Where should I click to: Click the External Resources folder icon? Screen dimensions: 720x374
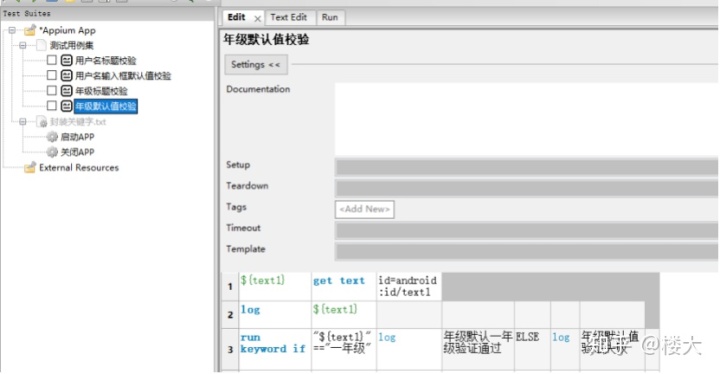click(x=30, y=168)
